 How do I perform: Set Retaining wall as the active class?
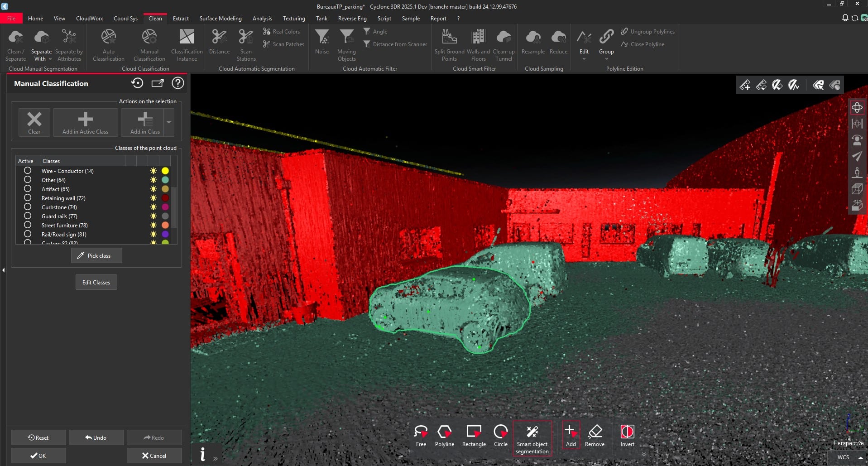(x=28, y=198)
